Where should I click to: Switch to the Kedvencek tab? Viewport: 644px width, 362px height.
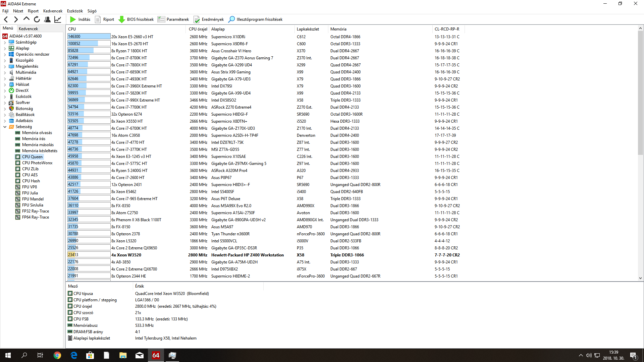[x=28, y=29]
